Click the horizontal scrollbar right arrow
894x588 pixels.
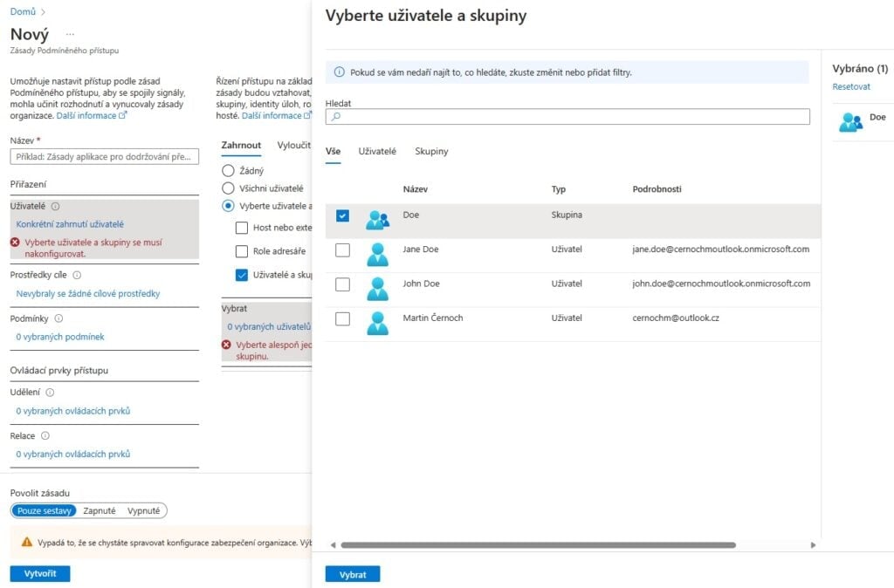(813, 545)
